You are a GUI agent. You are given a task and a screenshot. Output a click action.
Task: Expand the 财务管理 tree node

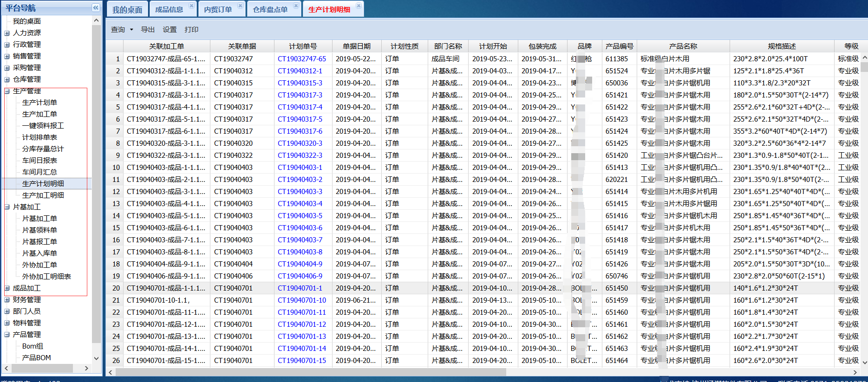pos(7,300)
